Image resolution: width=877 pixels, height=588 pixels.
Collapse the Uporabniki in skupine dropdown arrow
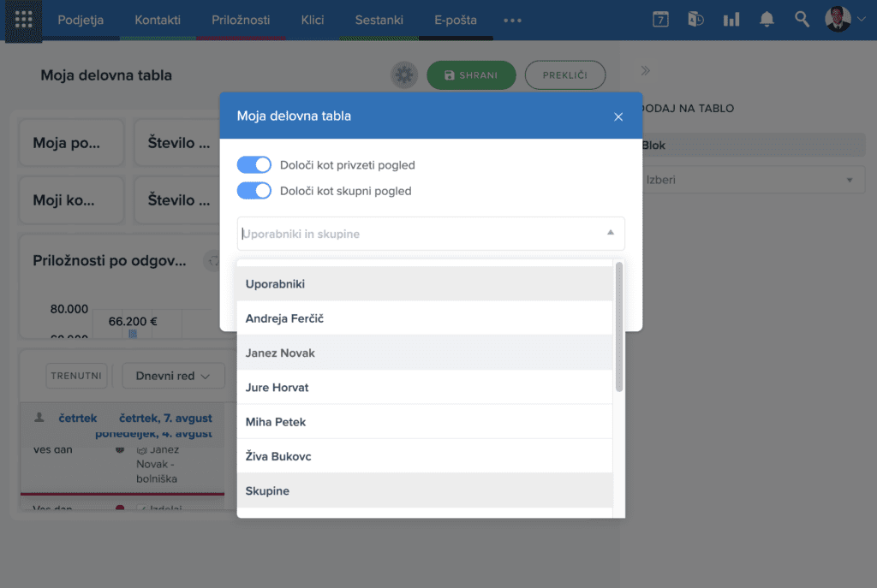pyautogui.click(x=611, y=233)
